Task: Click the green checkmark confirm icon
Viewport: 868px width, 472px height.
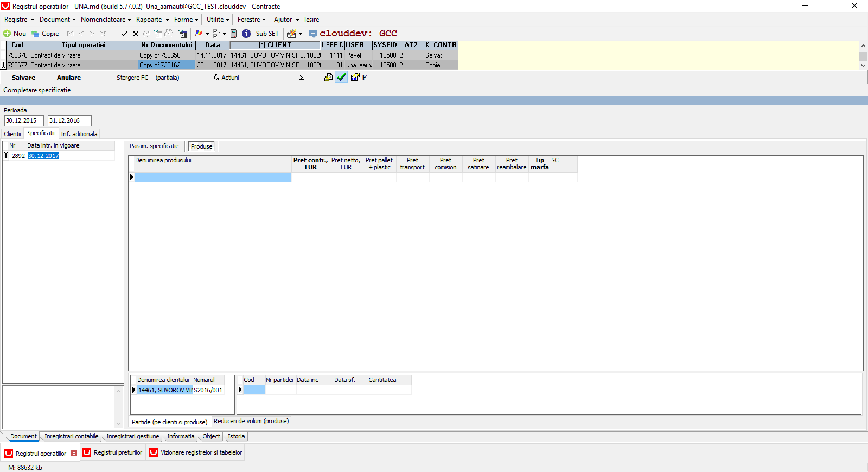Action: (x=341, y=78)
